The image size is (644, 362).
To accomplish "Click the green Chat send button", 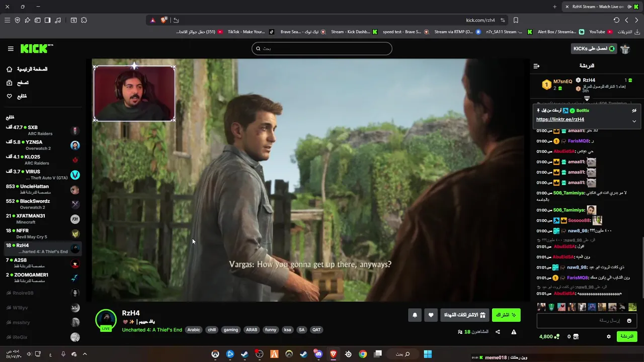I will point(627,336).
